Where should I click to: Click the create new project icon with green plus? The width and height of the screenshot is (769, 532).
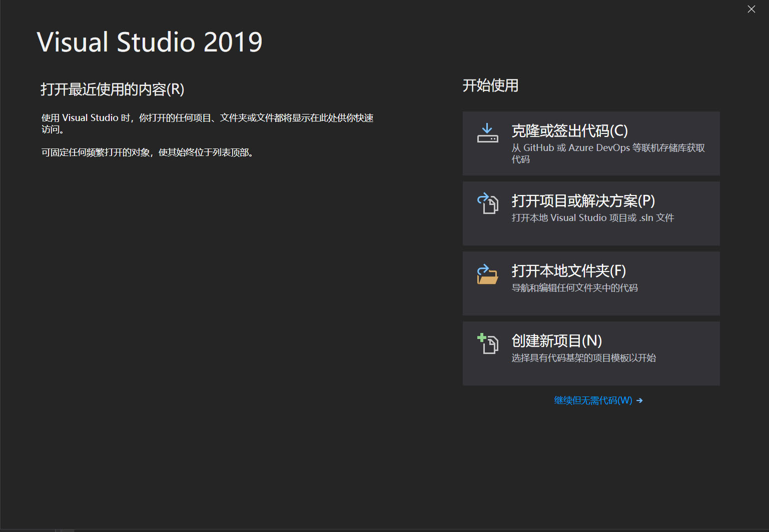tap(487, 344)
